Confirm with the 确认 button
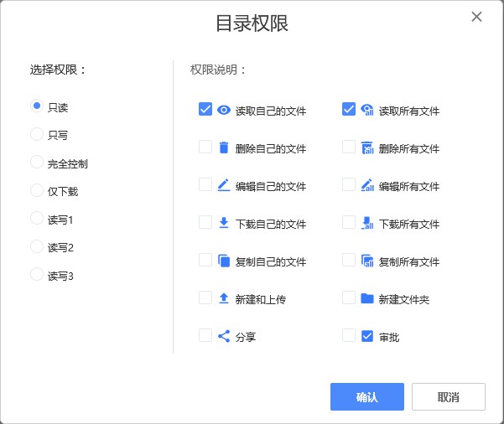 [367, 396]
